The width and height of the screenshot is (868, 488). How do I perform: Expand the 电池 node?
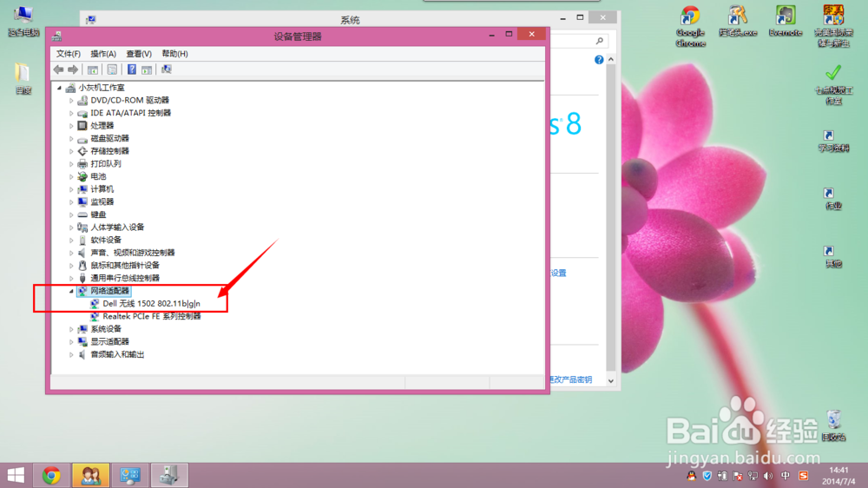71,176
